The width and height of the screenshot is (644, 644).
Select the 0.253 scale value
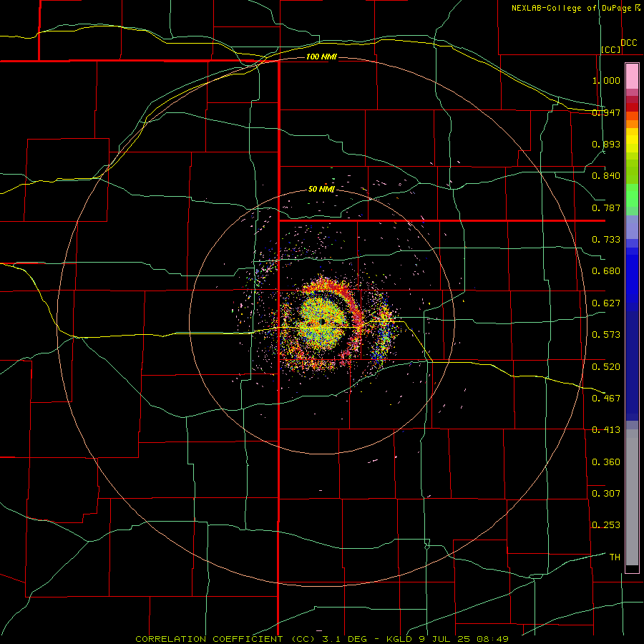pyautogui.click(x=606, y=525)
